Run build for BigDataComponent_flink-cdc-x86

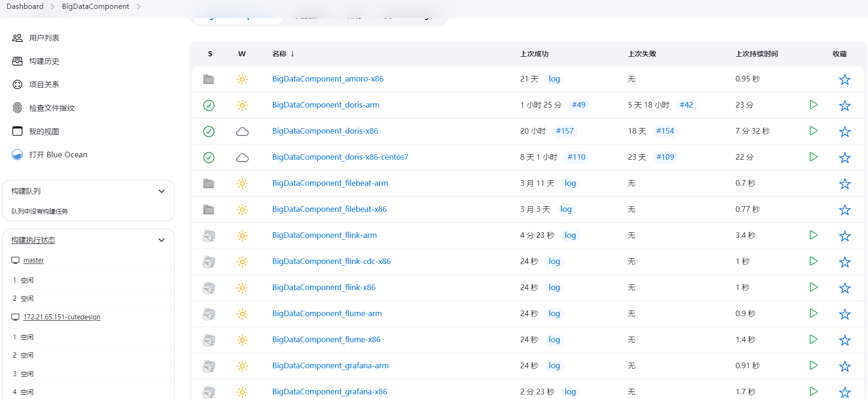point(814,261)
